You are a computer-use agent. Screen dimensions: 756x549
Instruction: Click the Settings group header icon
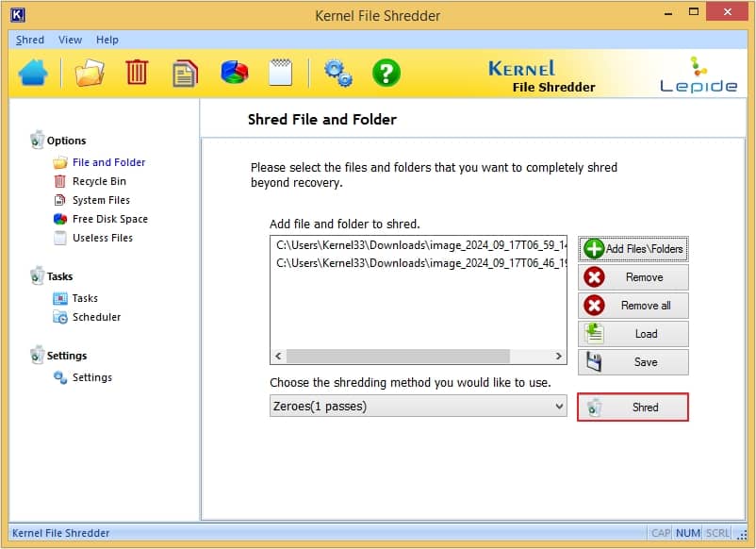point(37,355)
